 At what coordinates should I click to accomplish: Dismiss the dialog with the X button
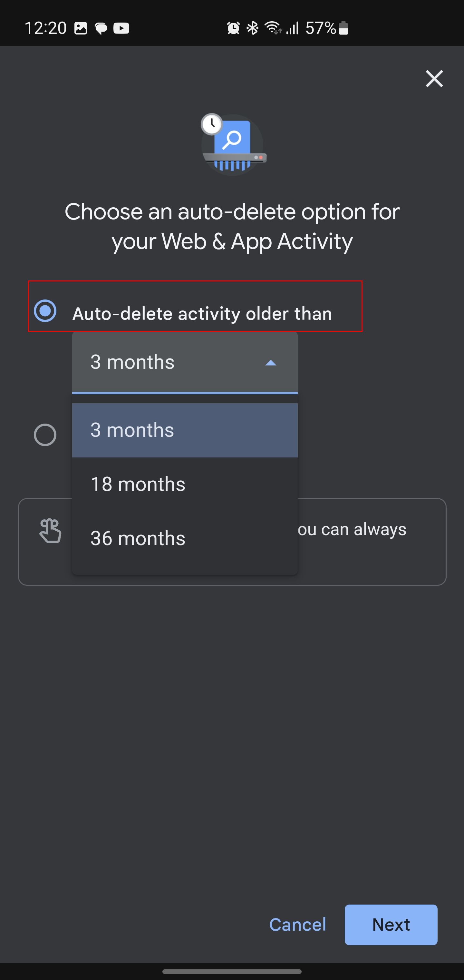[x=434, y=79]
